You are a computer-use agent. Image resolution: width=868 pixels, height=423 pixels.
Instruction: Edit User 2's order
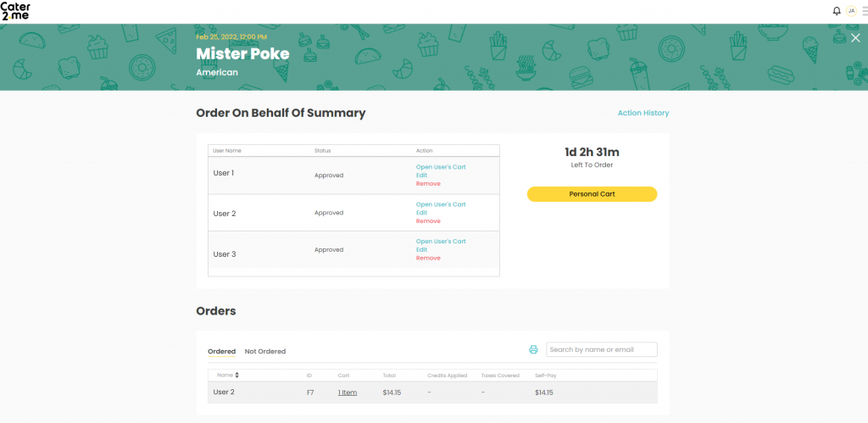421,213
